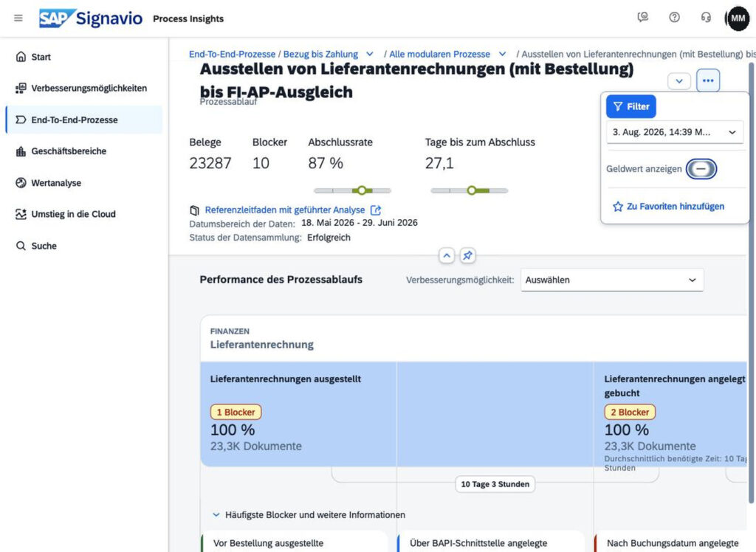Click the vertical page scrollbar
756x552 pixels.
pos(751,283)
